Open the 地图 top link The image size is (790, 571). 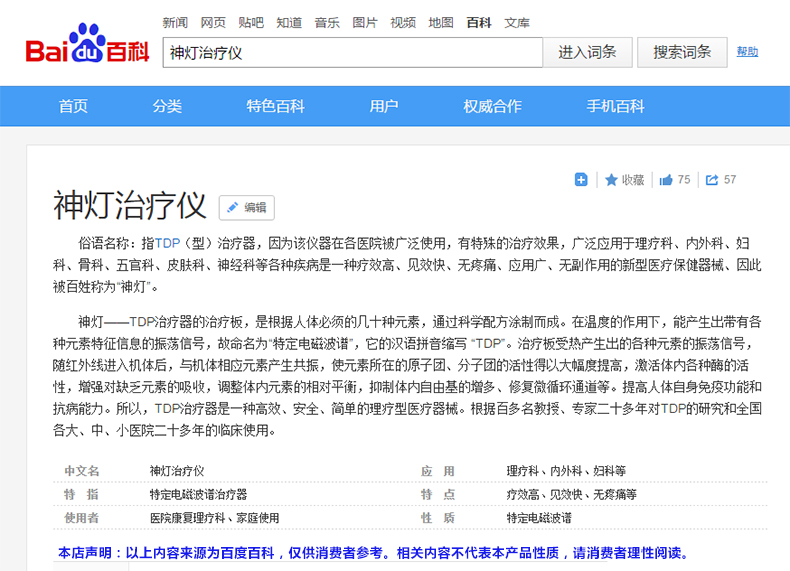tap(441, 23)
